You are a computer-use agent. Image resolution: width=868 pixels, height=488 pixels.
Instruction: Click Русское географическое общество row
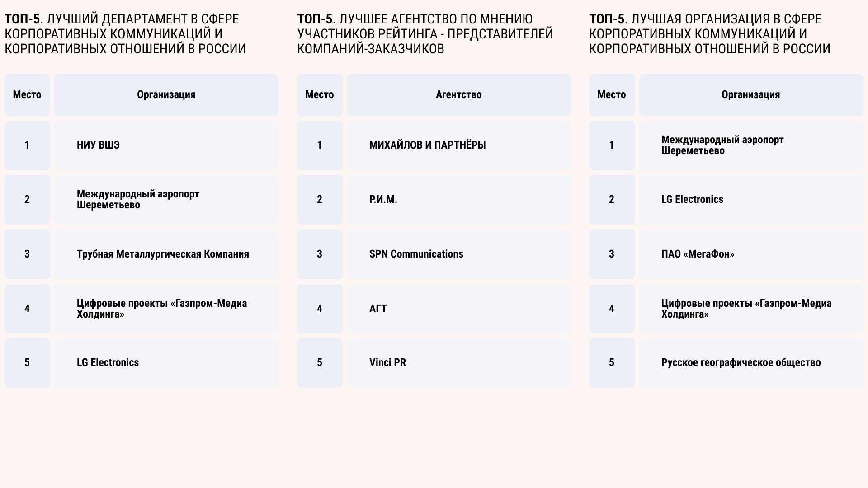coord(741,362)
